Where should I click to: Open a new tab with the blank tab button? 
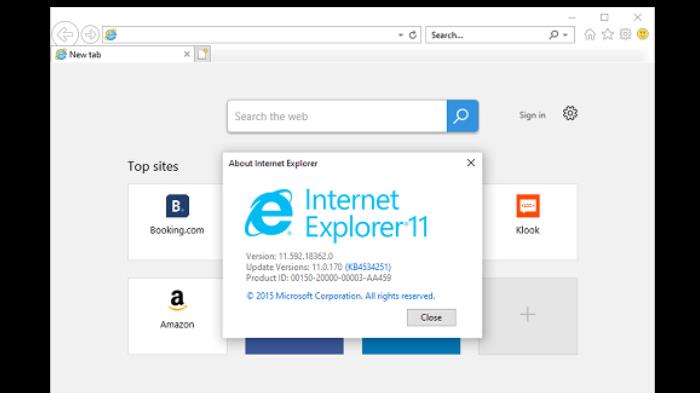tap(202, 54)
